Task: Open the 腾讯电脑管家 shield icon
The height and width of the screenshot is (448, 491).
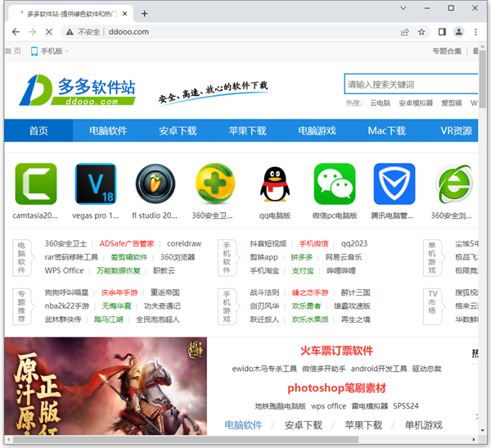Action: (x=394, y=183)
